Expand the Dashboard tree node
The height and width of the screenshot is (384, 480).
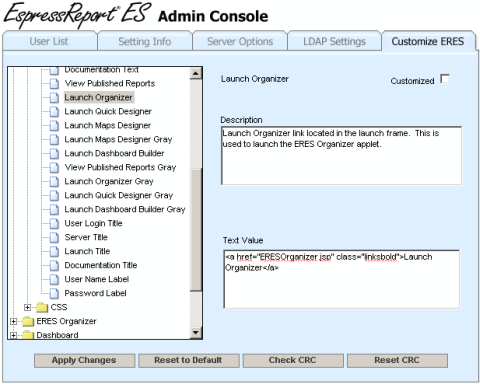click(13, 335)
